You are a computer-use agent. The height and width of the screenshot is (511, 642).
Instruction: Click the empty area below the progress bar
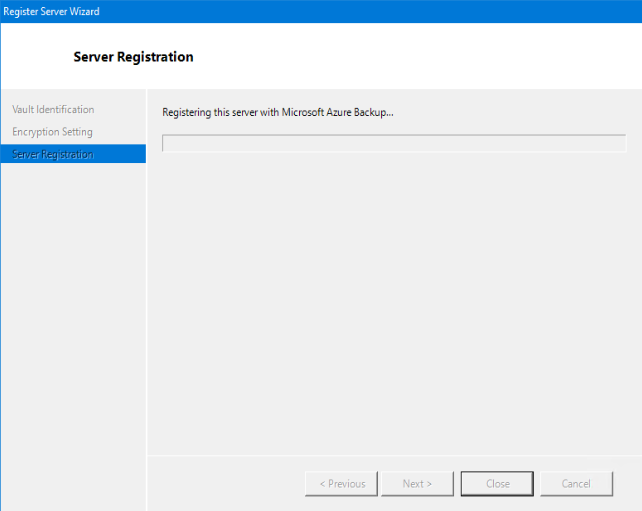(x=393, y=300)
